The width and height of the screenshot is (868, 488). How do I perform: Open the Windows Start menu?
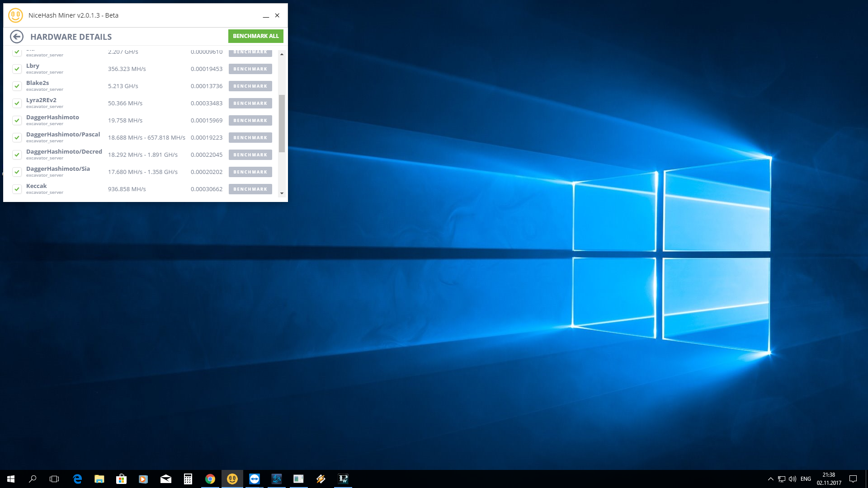tap(11, 479)
